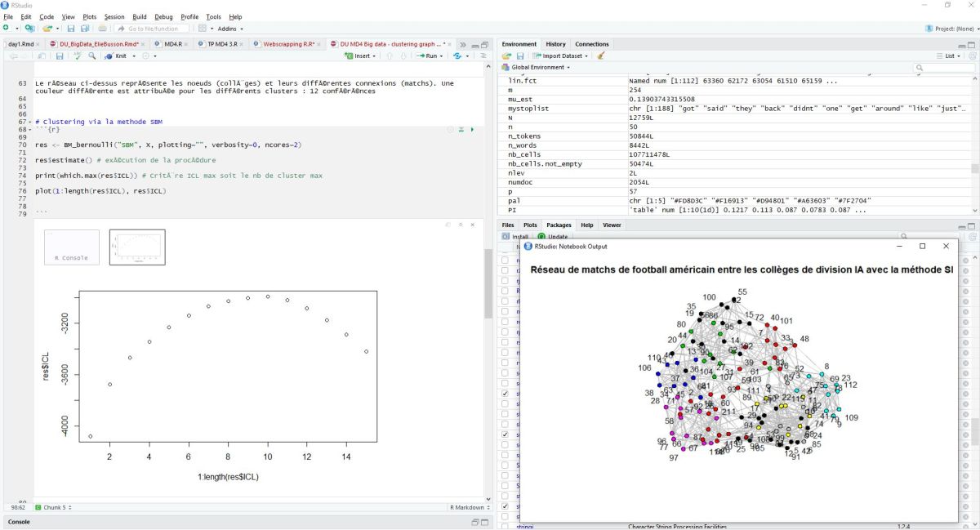Run spell check on the document
The height and width of the screenshot is (530, 980).
coord(78,56)
